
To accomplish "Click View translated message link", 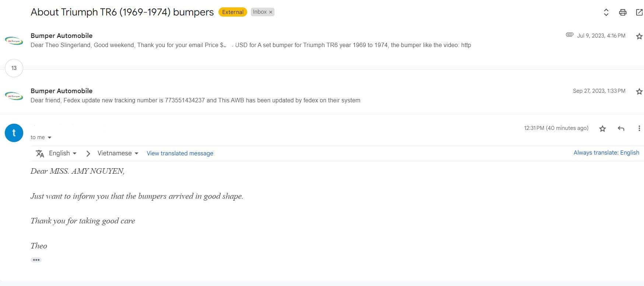I will pyautogui.click(x=180, y=153).
